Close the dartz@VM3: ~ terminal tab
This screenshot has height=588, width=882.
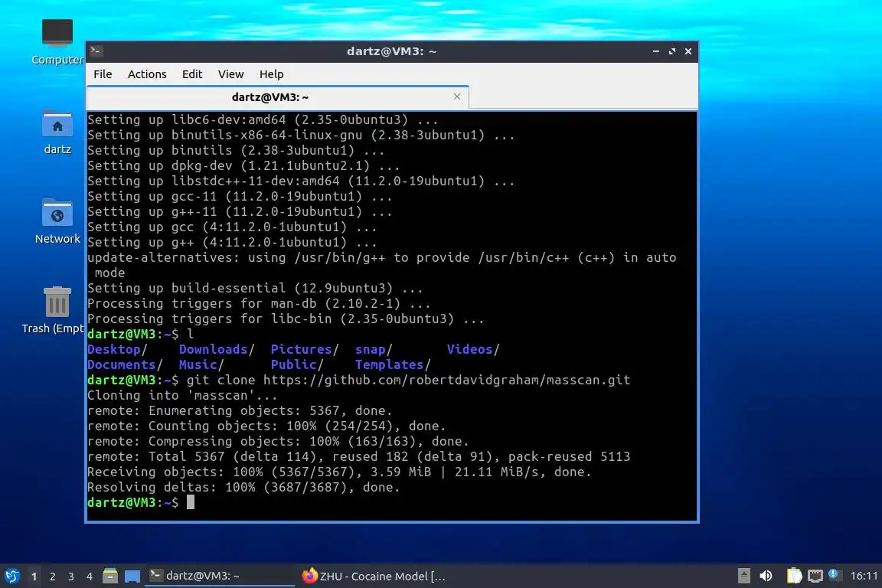click(457, 96)
